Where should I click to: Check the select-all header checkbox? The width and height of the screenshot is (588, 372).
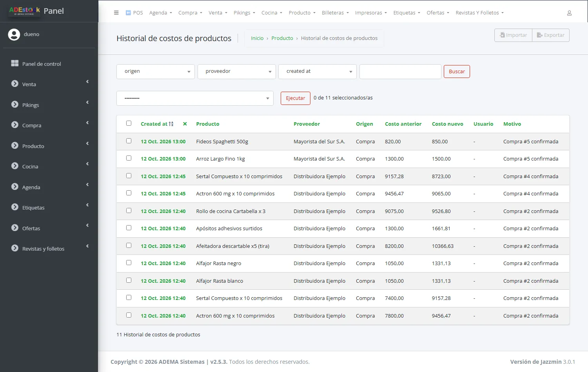(x=129, y=123)
